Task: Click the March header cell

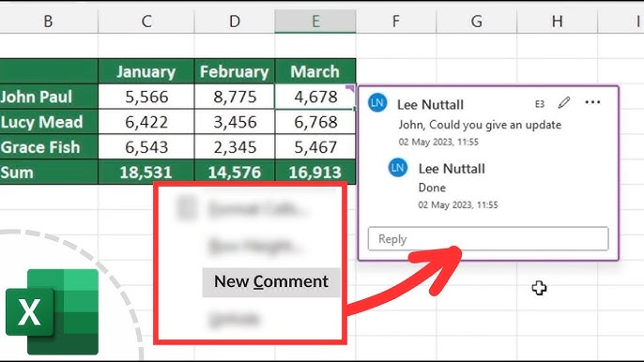Action: coord(315,71)
